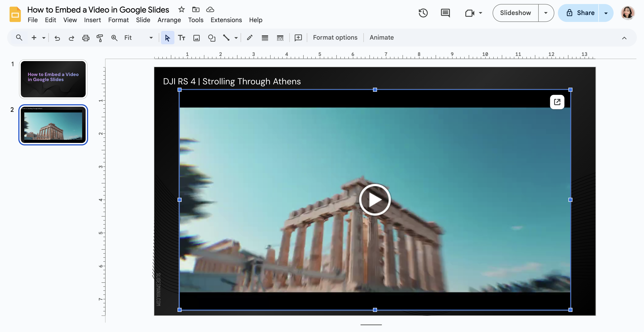Open the Slide menu
The height and width of the screenshot is (332, 644).
tap(143, 20)
